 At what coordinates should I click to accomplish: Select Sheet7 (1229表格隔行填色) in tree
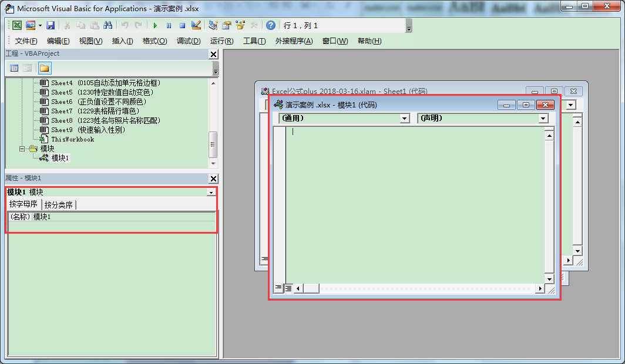95,111
